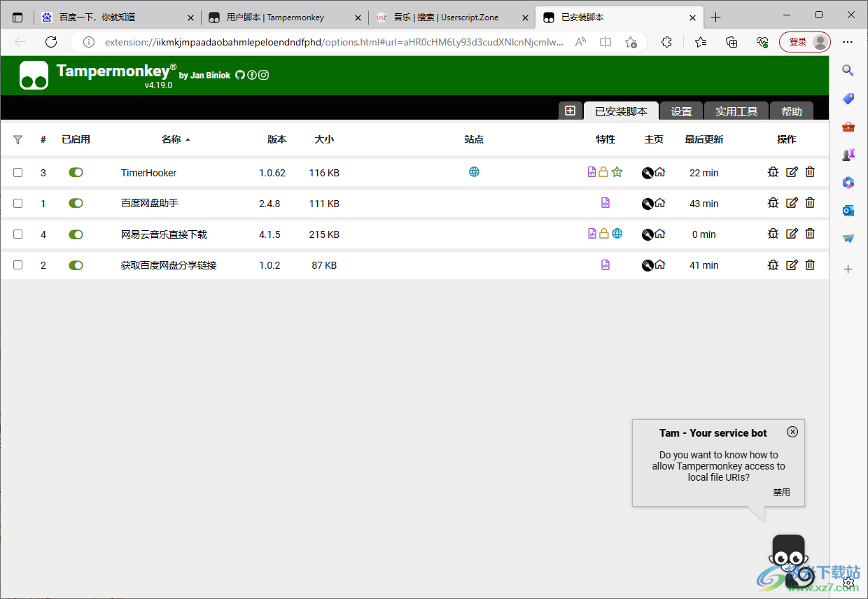Select checkbox for TimerHooker row

click(x=18, y=172)
